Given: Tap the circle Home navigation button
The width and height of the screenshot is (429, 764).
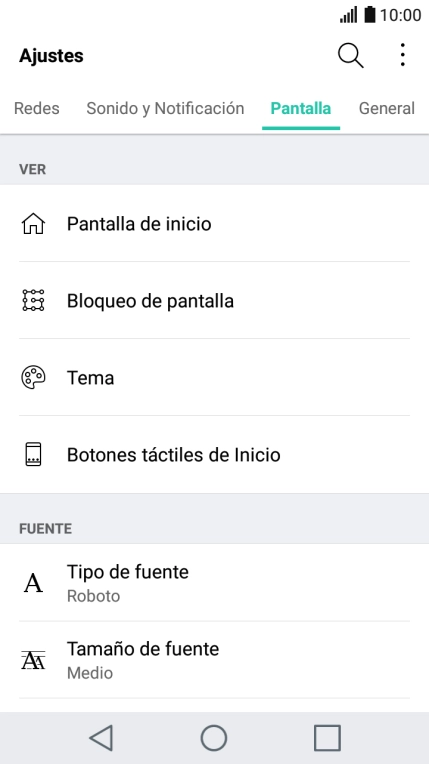Looking at the screenshot, I should (x=214, y=738).
